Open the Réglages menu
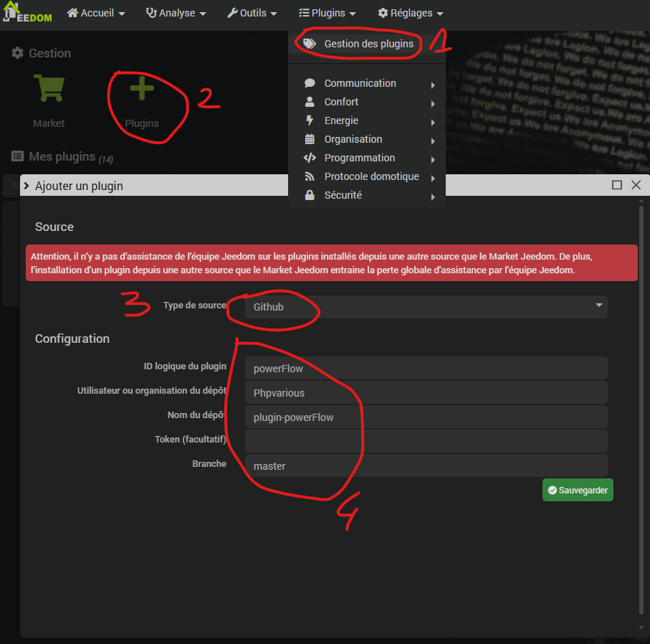The height and width of the screenshot is (644, 650). click(411, 14)
